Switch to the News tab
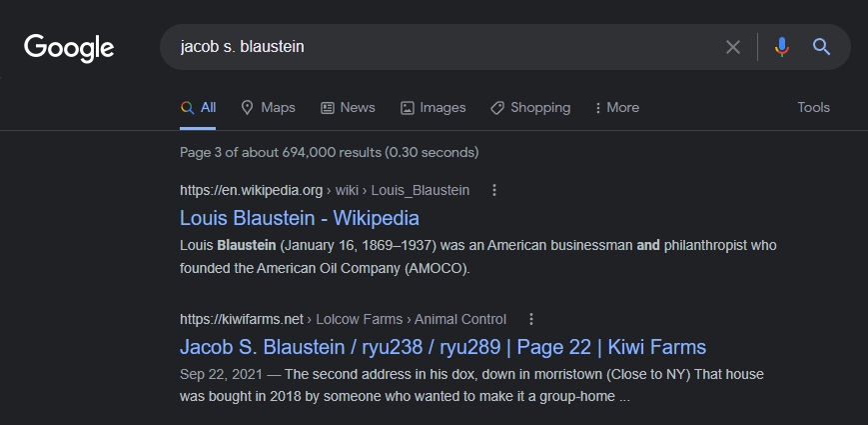868x425 pixels. [x=357, y=108]
